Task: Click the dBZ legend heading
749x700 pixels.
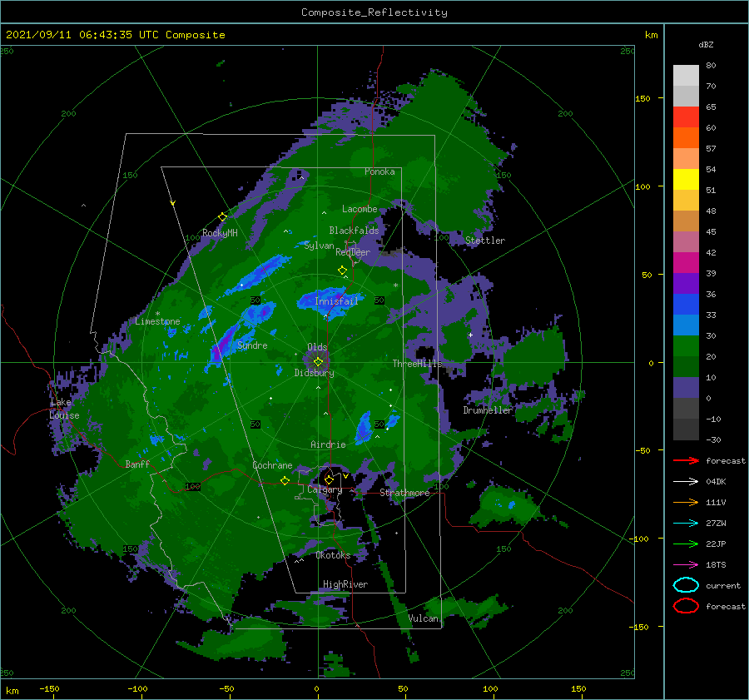Action: pos(706,44)
